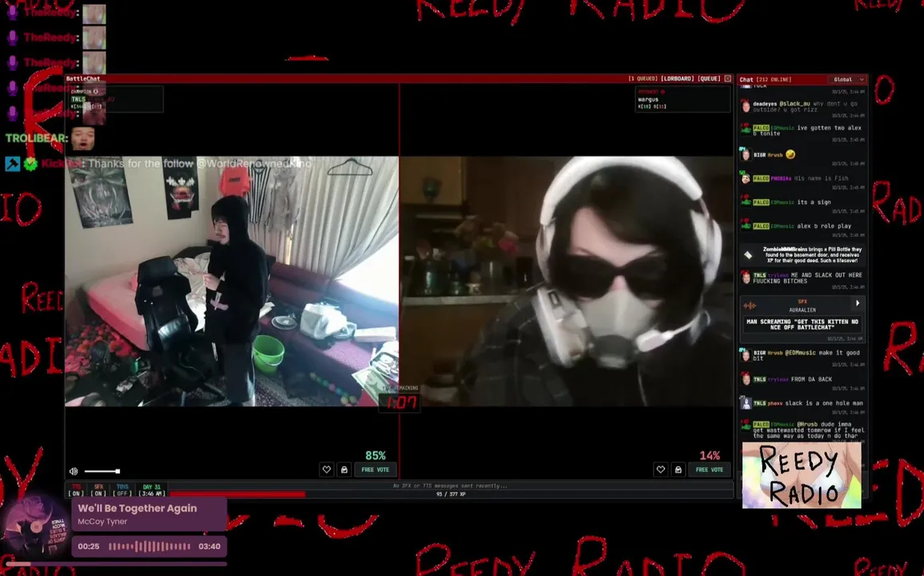Click the song title We'll Be Together Again
Image resolution: width=924 pixels, height=576 pixels.
coord(137,508)
